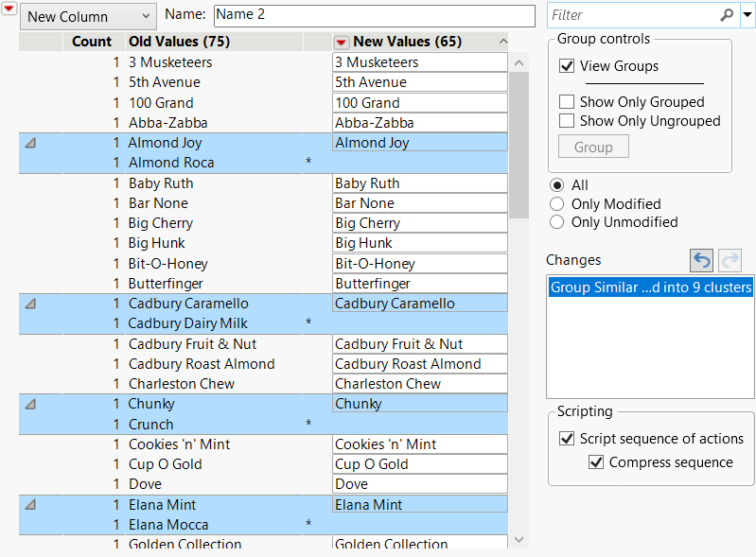Select the Group Similar change in Changes list
The width and height of the screenshot is (756, 557).
(x=650, y=287)
